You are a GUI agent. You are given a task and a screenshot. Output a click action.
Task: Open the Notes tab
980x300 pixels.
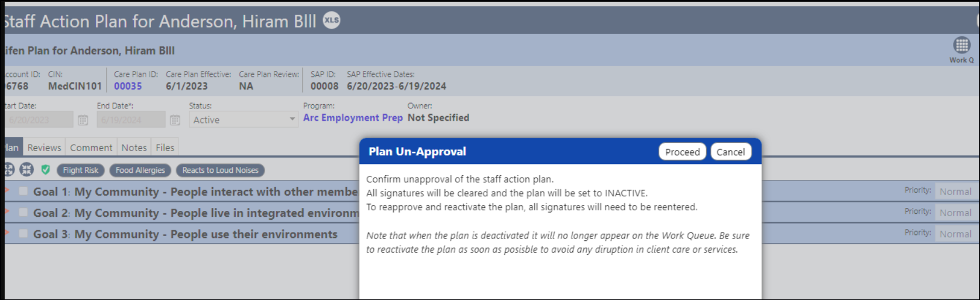tap(134, 148)
